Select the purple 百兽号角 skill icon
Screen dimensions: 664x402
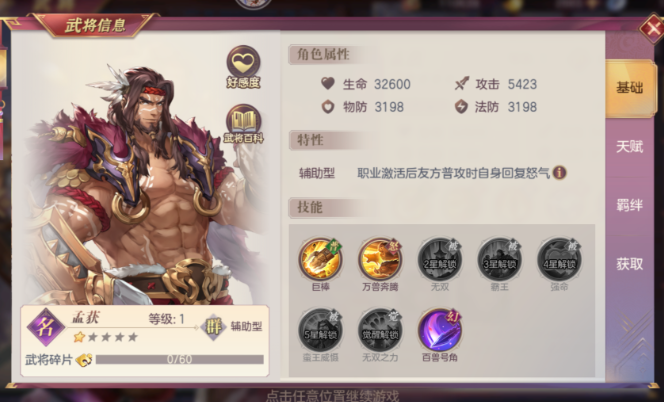tap(440, 330)
